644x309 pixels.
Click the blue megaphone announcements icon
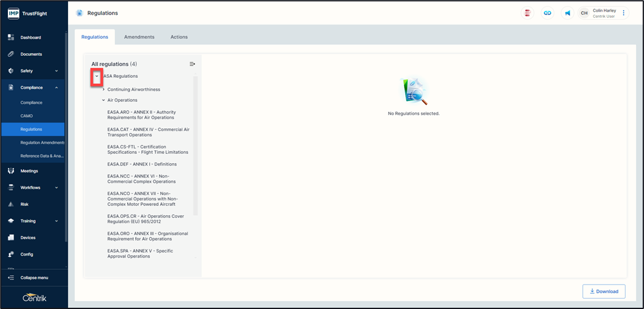coord(567,13)
